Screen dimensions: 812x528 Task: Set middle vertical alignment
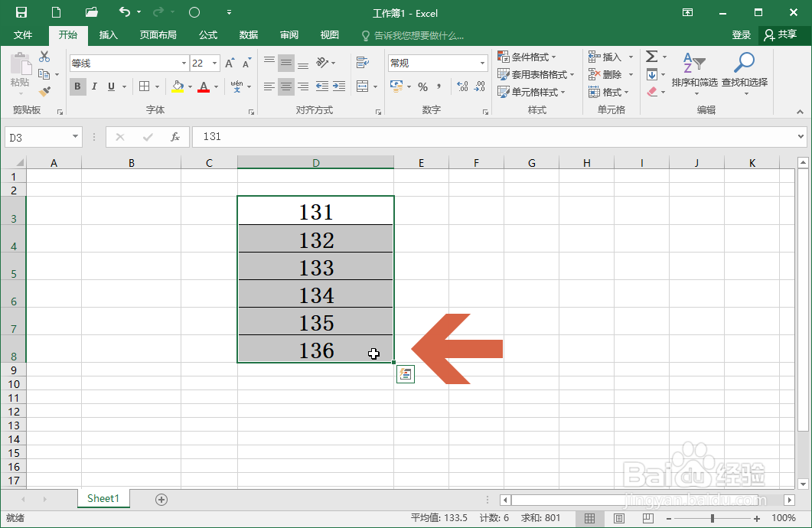pos(286,63)
